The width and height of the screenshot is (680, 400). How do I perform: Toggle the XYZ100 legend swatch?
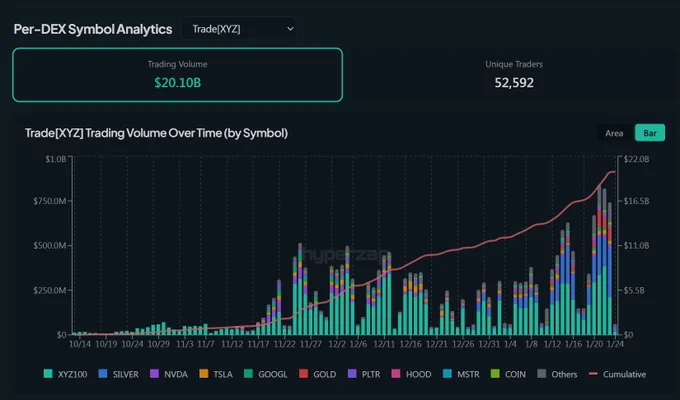click(48, 374)
